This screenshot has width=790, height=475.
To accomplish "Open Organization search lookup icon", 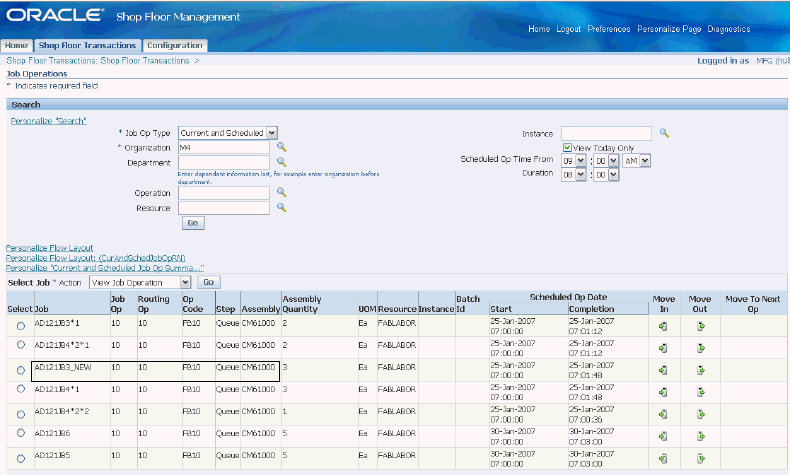I will coord(281,147).
